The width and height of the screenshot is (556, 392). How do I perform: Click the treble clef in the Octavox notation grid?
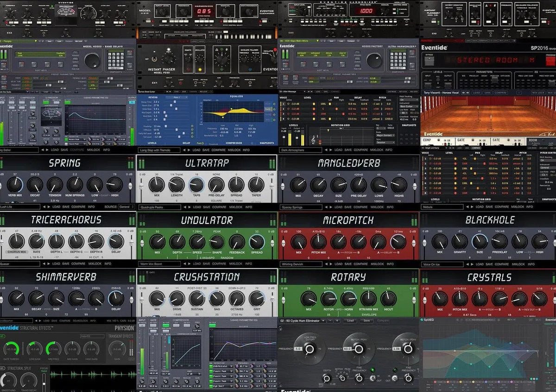click(313, 140)
